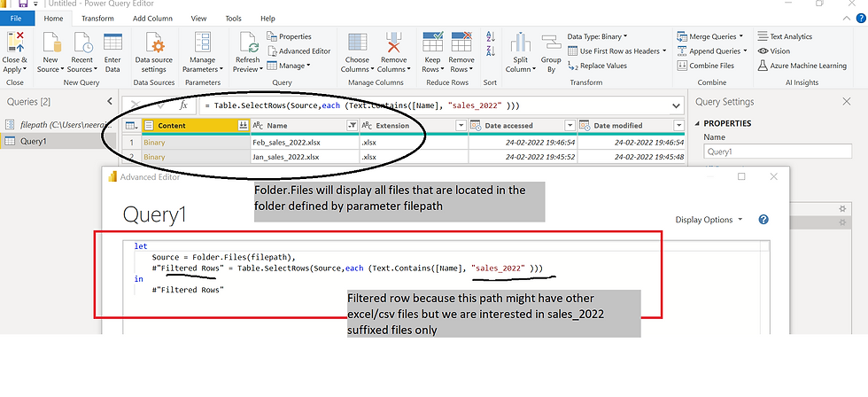Select Query1 in Queries list

[x=58, y=141]
